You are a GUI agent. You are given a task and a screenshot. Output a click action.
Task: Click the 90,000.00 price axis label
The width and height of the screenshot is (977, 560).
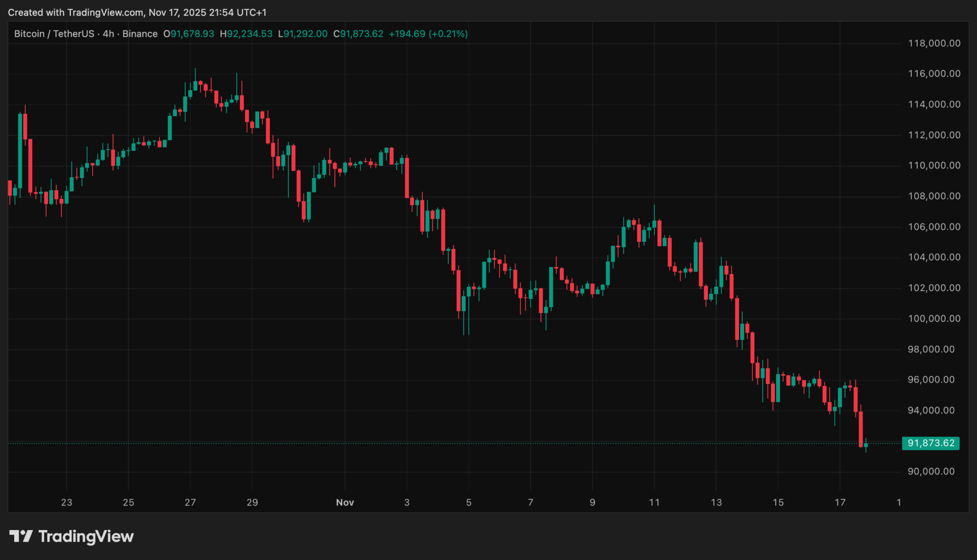click(x=934, y=471)
